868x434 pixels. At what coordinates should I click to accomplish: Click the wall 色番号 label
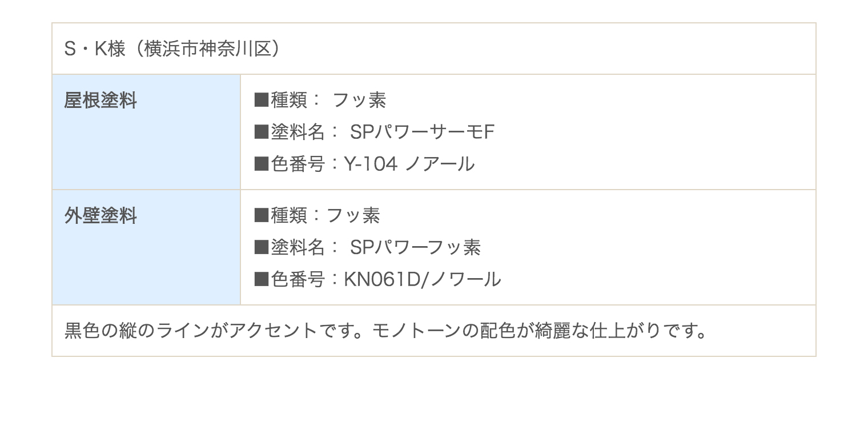point(297,279)
